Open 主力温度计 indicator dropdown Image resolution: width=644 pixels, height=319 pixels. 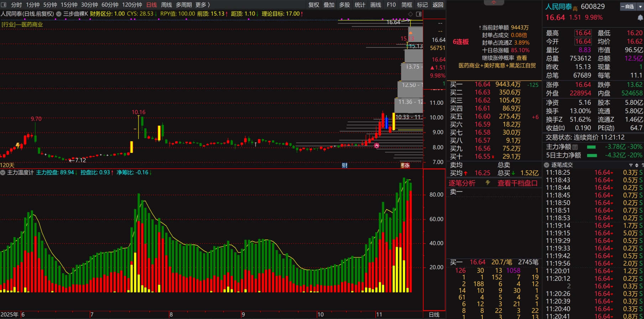3,173
